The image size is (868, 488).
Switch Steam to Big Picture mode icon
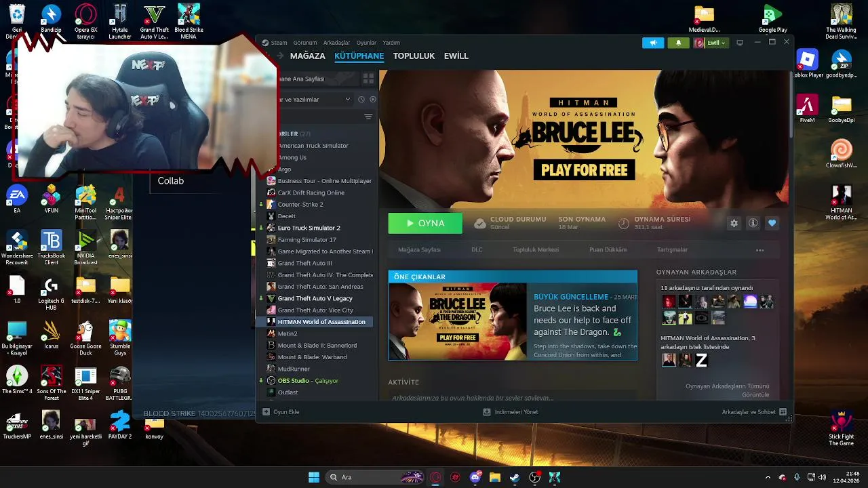(x=740, y=43)
